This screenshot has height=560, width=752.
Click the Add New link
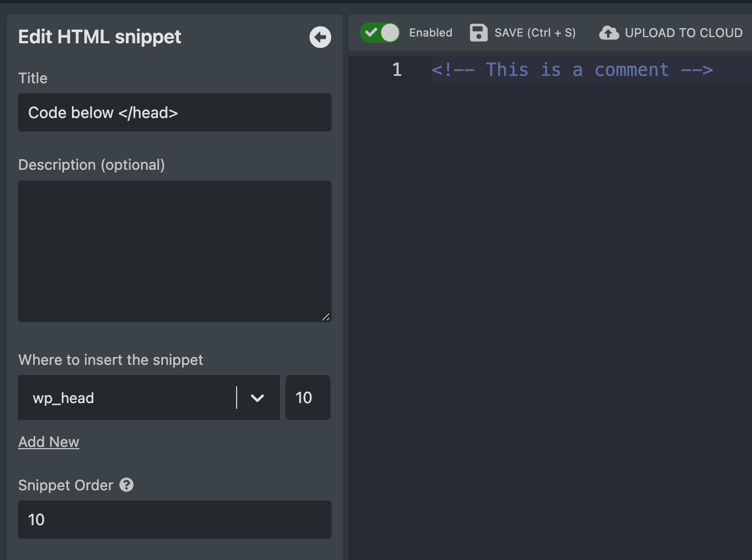coord(49,442)
